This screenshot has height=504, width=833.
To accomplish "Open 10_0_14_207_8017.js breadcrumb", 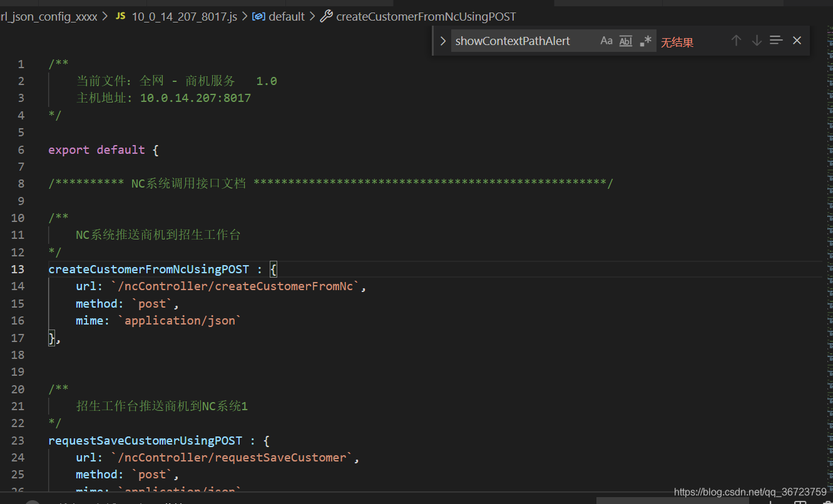I will (x=184, y=16).
